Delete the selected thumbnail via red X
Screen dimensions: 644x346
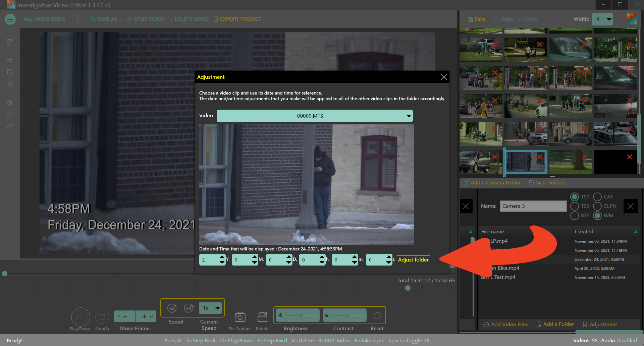click(x=540, y=157)
